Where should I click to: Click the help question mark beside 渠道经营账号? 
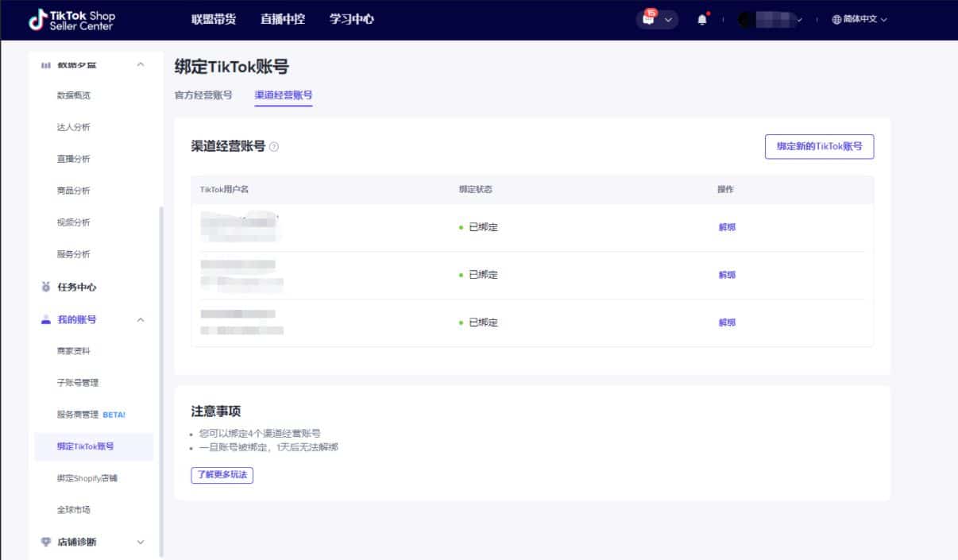click(274, 147)
